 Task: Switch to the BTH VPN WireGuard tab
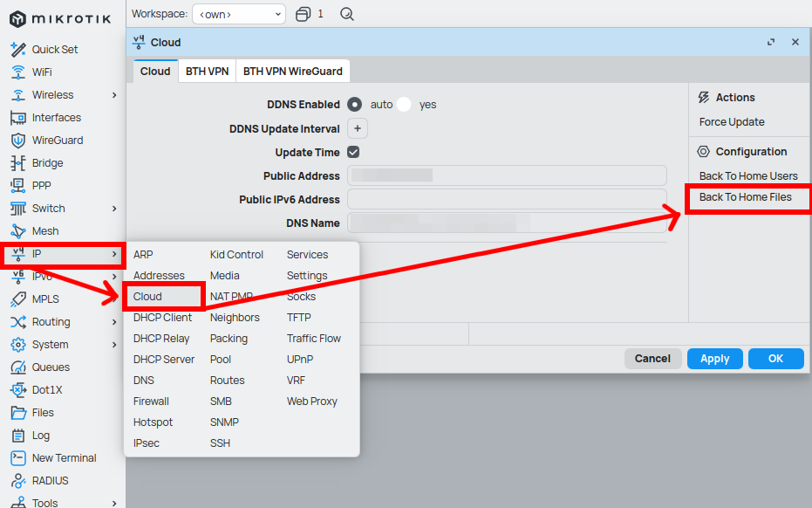pyautogui.click(x=292, y=72)
